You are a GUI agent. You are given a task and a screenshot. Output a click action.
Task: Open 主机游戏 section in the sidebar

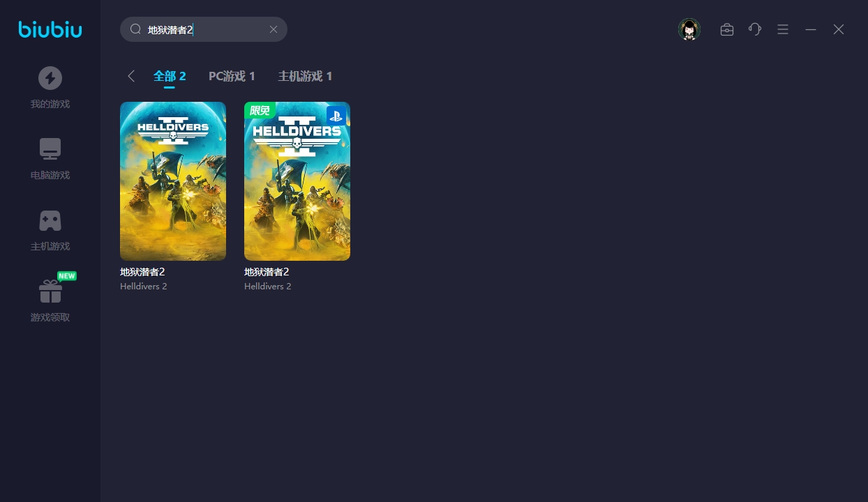pyautogui.click(x=50, y=230)
